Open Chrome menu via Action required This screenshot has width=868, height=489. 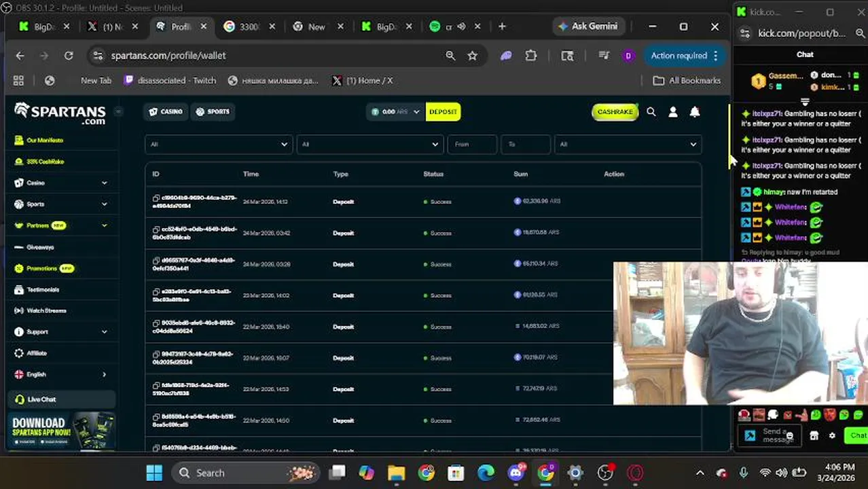685,56
